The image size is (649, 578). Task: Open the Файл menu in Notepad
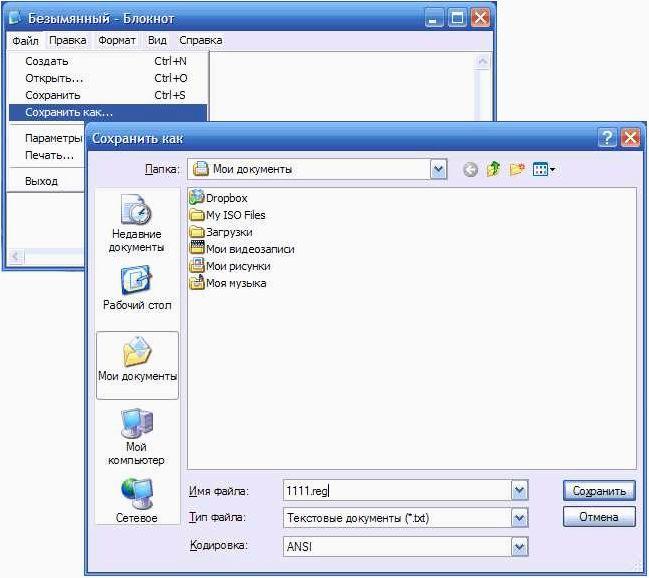[x=25, y=41]
